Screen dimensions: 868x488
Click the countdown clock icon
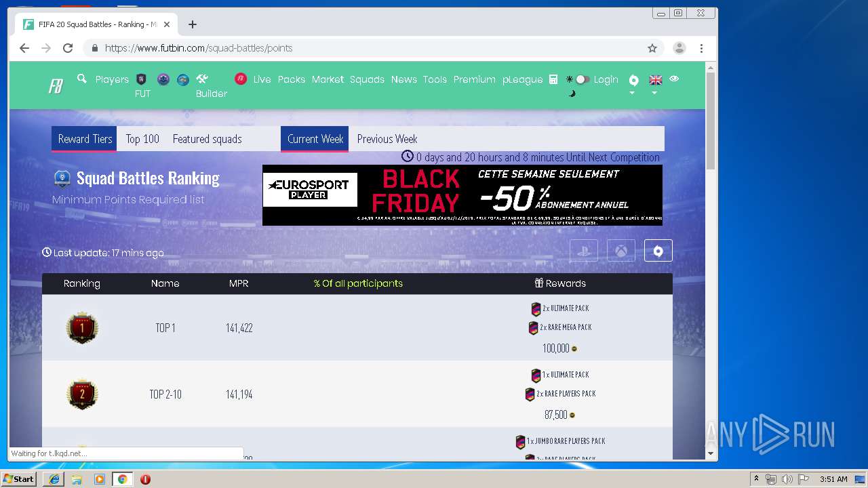tap(408, 156)
